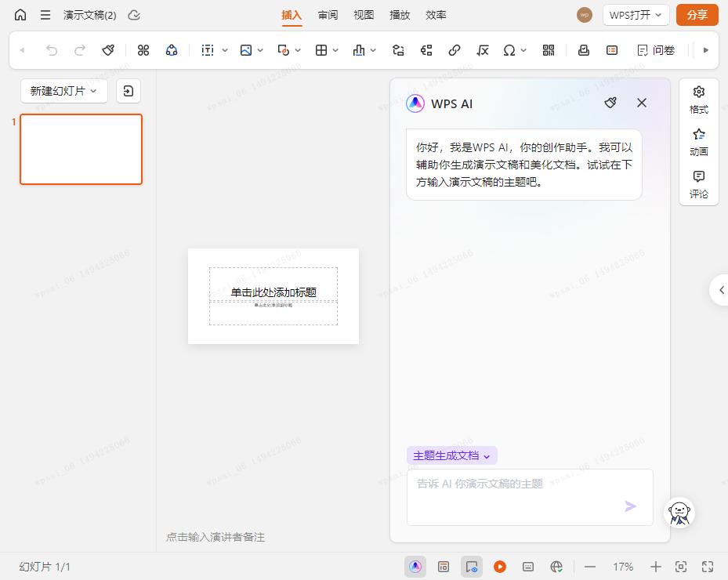
Task: Insert an equation with the formula icon
Action: tap(482, 49)
